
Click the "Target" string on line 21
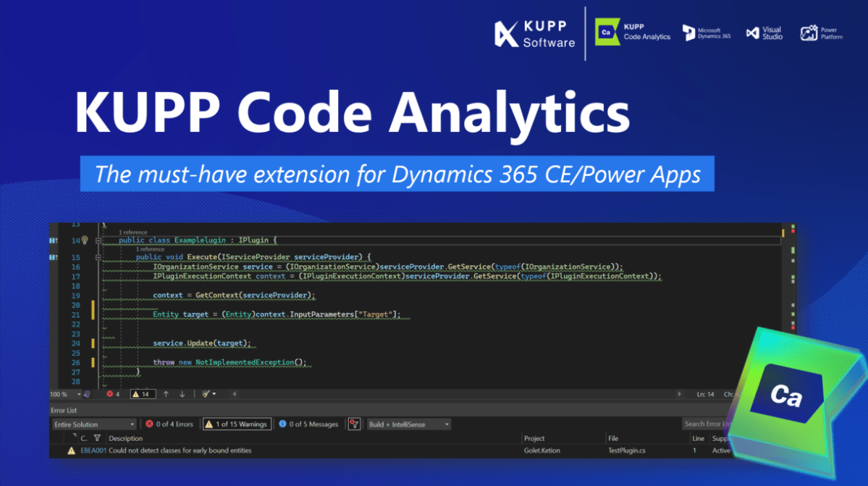tap(375, 314)
